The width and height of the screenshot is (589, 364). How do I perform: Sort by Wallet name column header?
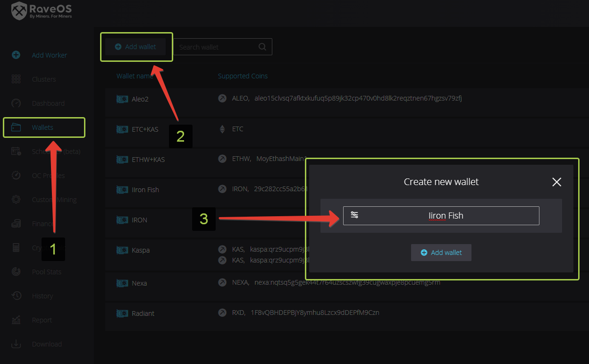(x=135, y=76)
